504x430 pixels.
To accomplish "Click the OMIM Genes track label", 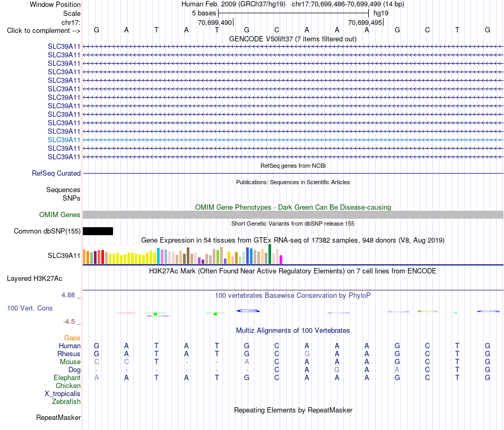I will [x=59, y=214].
